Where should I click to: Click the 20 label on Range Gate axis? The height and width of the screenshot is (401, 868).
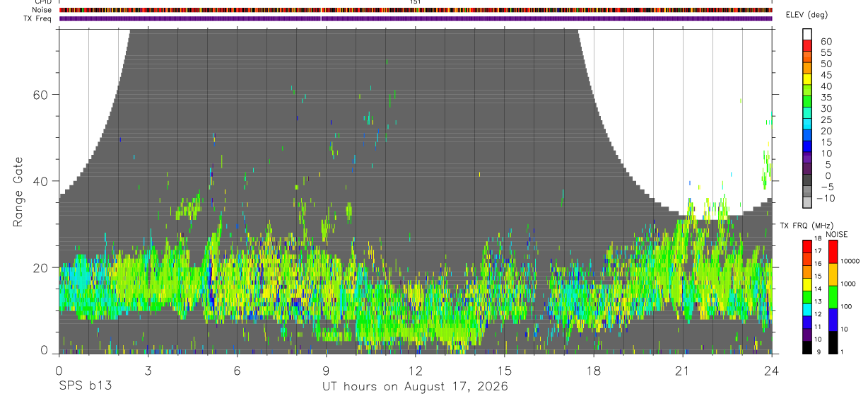click(41, 267)
